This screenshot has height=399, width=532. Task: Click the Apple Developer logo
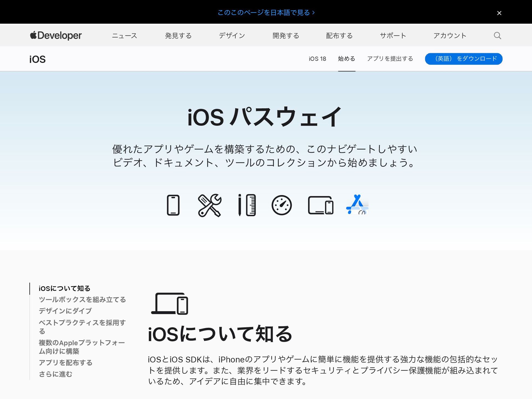(56, 35)
